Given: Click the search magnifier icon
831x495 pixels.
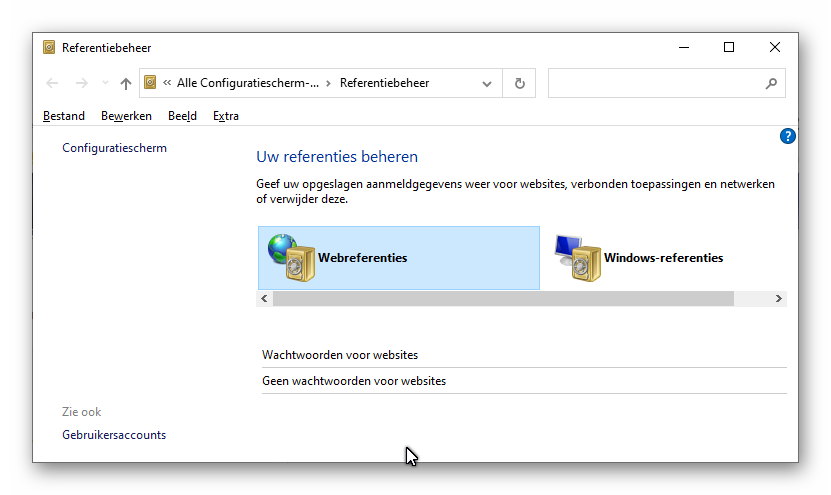Looking at the screenshot, I should click(771, 83).
